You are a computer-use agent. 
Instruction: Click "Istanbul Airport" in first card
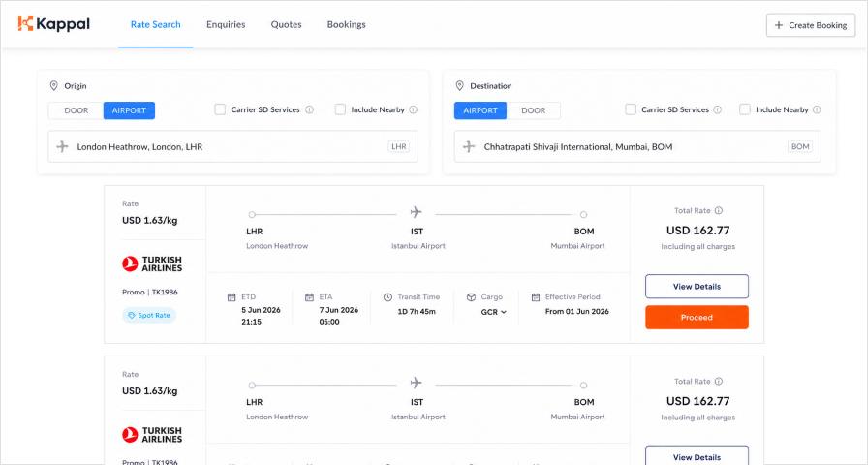tap(418, 246)
